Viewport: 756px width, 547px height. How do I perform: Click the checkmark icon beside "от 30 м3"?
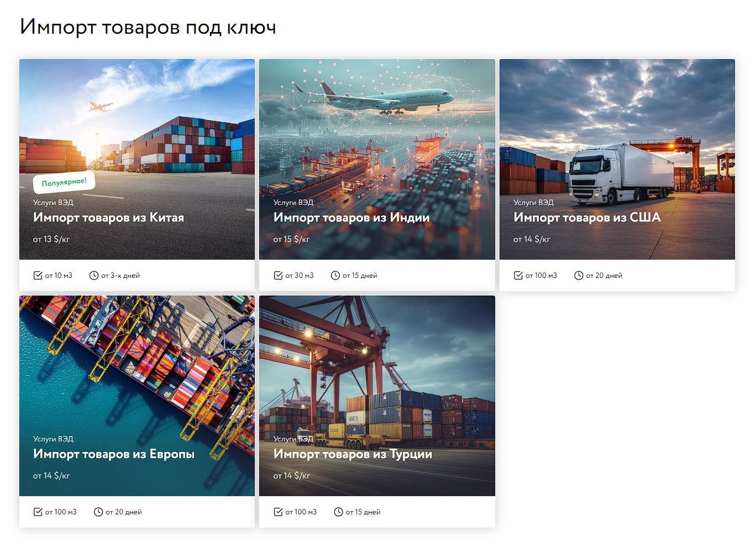coord(279,275)
